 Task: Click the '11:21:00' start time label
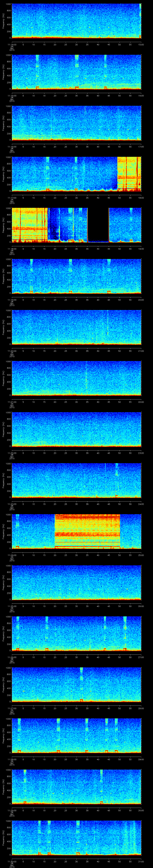pos(12,402)
